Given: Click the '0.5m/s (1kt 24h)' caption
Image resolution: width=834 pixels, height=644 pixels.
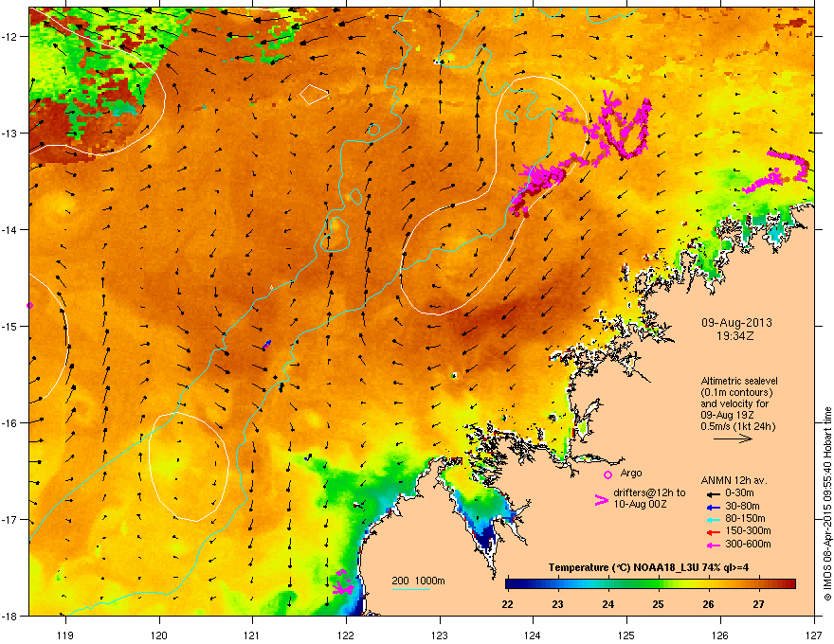Looking at the screenshot, I should pos(737,426).
